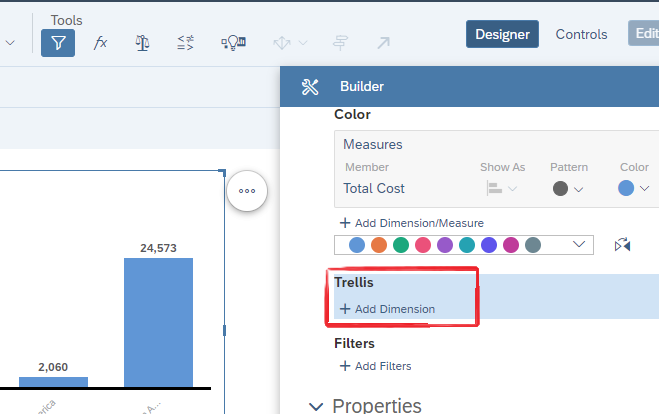Open the formula (fx) calculation tool
Viewport: 659px width, 414px height.
pyautogui.click(x=101, y=43)
